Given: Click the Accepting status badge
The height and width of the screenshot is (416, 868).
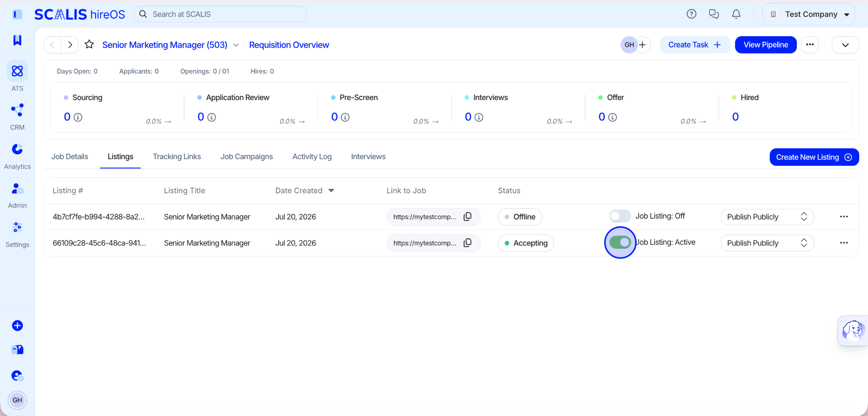Looking at the screenshot, I should pyautogui.click(x=526, y=243).
